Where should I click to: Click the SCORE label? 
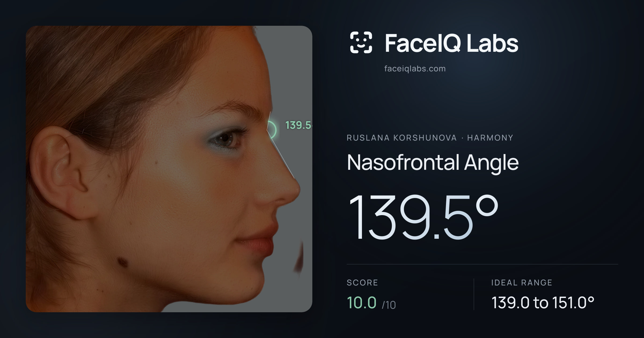(362, 282)
